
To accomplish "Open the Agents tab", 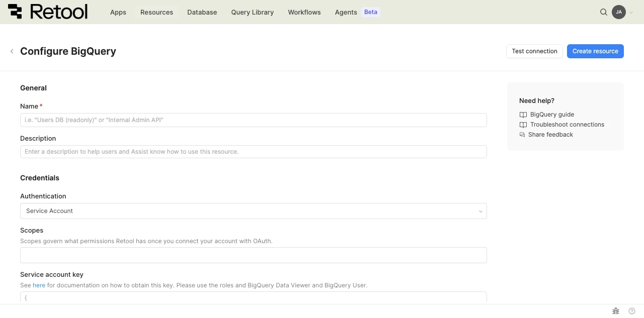I will (x=346, y=12).
